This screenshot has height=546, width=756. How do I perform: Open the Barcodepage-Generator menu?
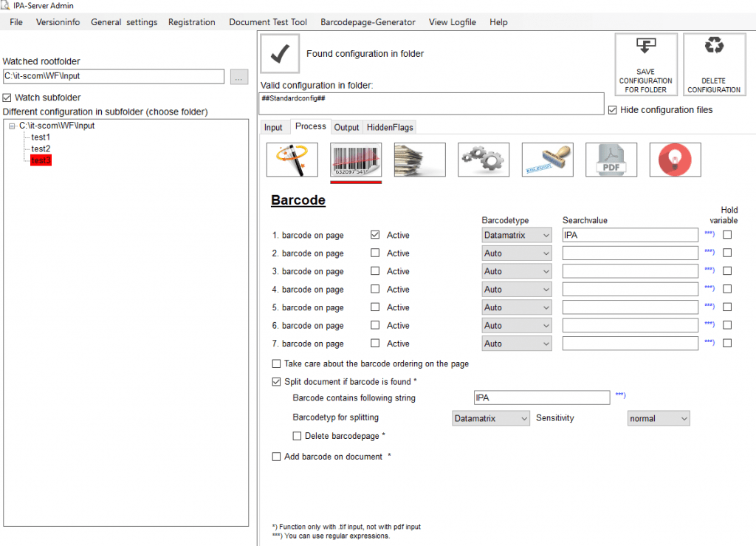tap(368, 22)
